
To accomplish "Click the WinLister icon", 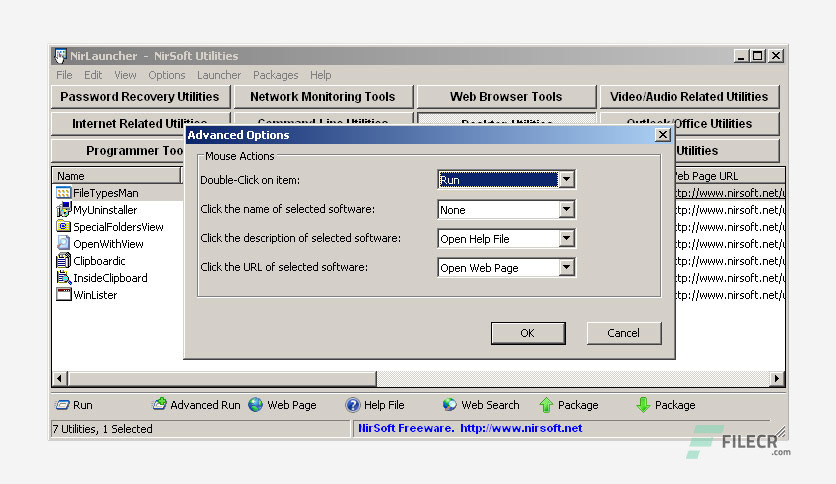I will pos(63,295).
